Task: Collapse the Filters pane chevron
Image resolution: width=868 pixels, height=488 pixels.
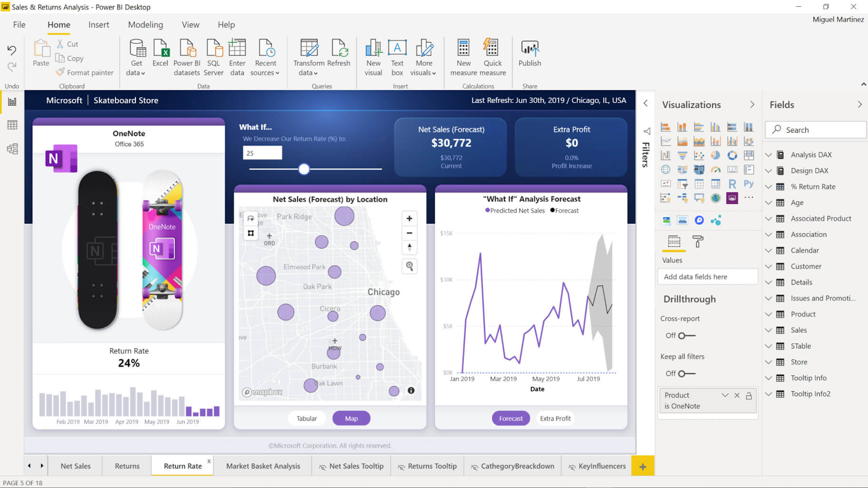Action: click(x=646, y=103)
